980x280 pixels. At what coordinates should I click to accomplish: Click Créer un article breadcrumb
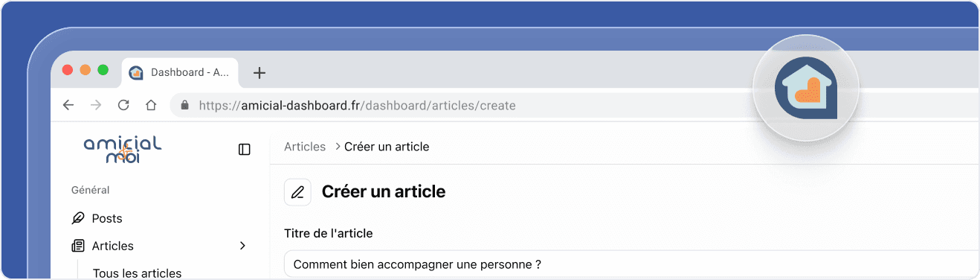(387, 147)
